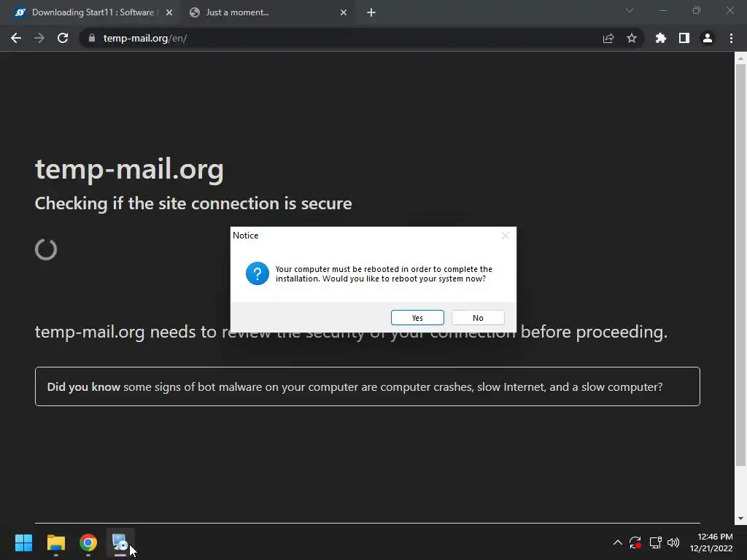Select the installer app on the taskbar
747x560 pixels.
120,542
